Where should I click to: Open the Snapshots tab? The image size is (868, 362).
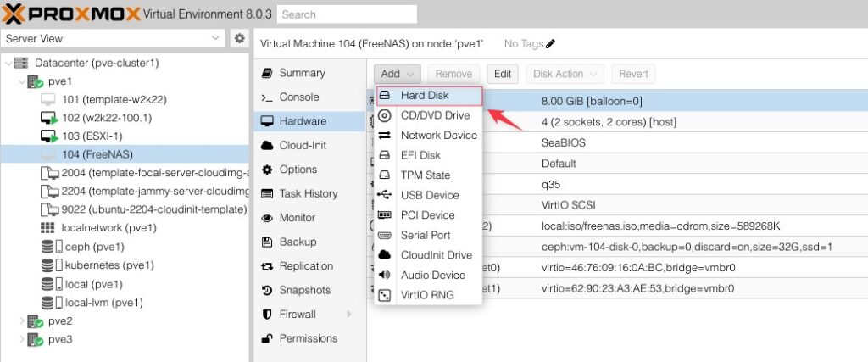coord(309,290)
